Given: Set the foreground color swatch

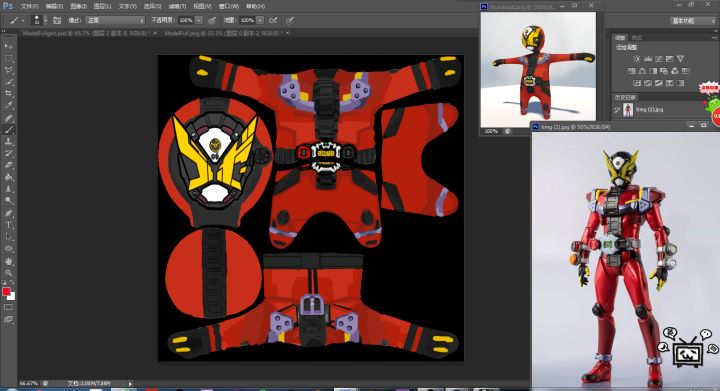Looking at the screenshot, I should tap(6, 292).
